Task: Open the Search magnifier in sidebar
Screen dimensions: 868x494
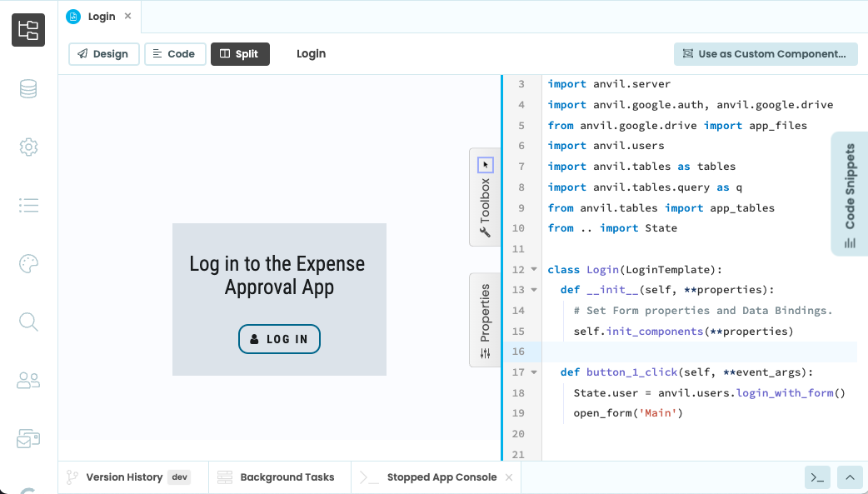Action: 28,322
